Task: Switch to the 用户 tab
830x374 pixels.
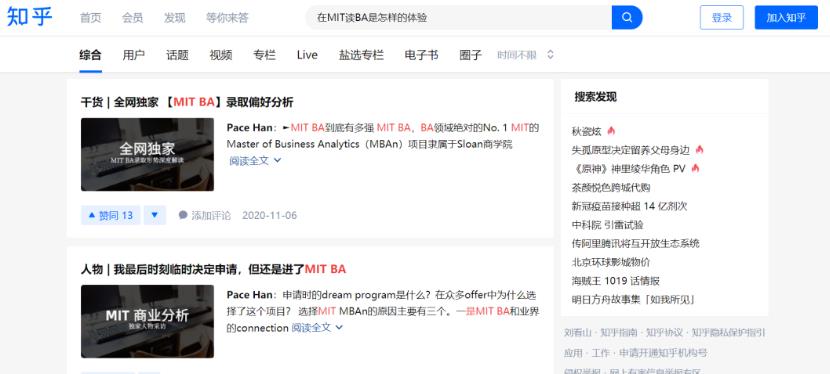Action: tap(133, 54)
